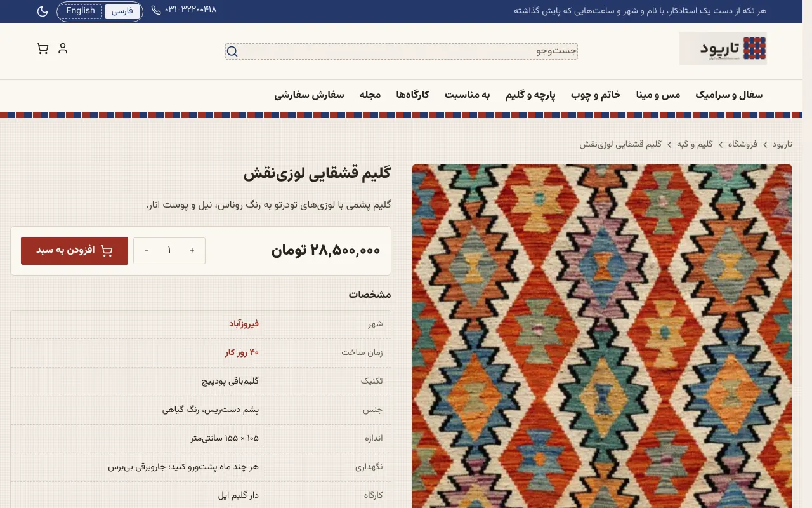This screenshot has height=508, width=812.
Task: Click the size value ۱۰۵ × ۱۵۵ سانتی‌متر
Action: pyautogui.click(x=225, y=438)
